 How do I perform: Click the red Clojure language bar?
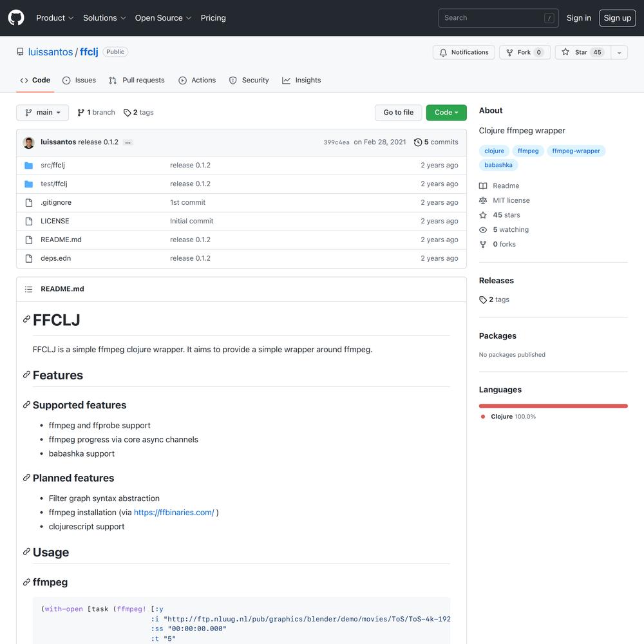553,406
